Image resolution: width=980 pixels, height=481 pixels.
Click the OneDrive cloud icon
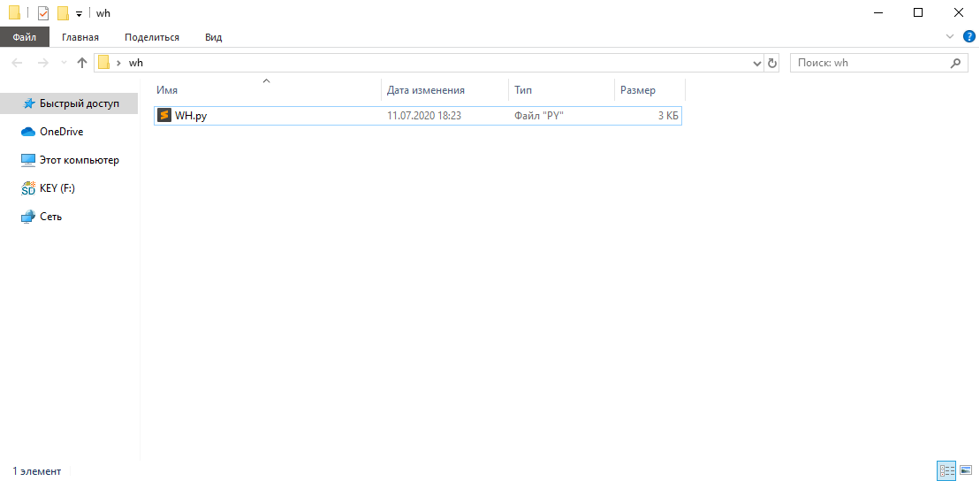click(28, 132)
